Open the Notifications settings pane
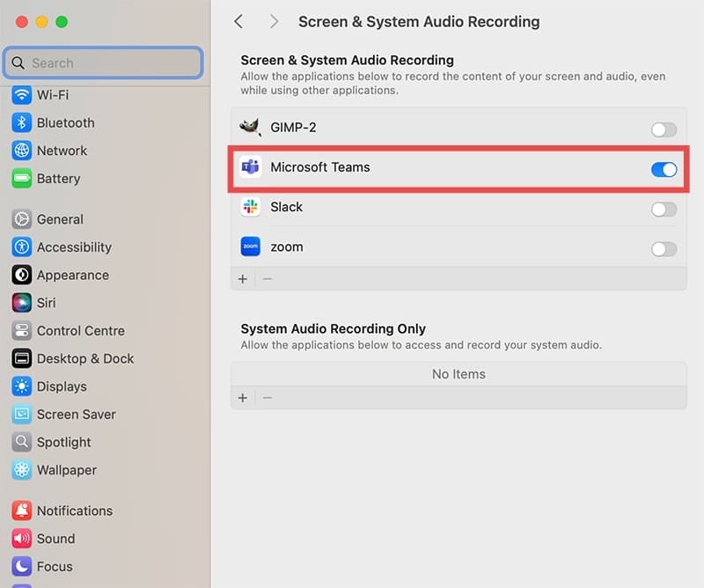Viewport: 704px width, 588px height. pos(75,511)
